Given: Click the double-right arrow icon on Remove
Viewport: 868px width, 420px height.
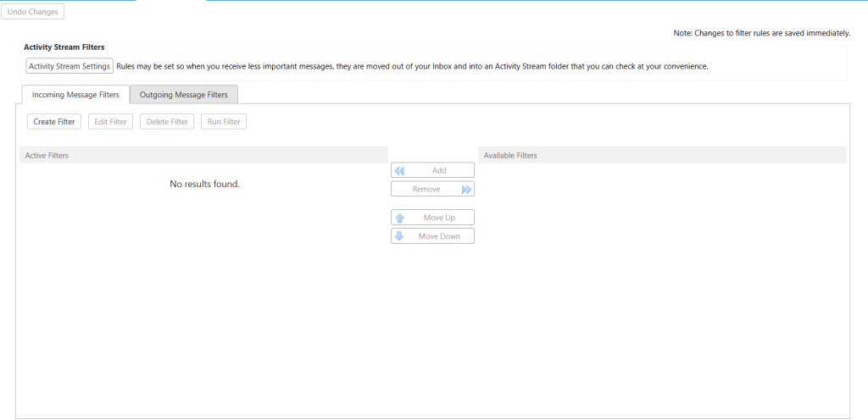Looking at the screenshot, I should pyautogui.click(x=466, y=189).
